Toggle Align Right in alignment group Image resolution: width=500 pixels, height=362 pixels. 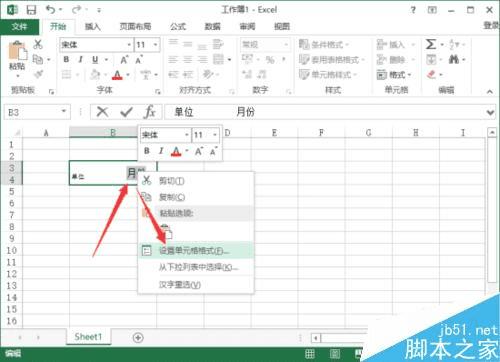(x=202, y=59)
